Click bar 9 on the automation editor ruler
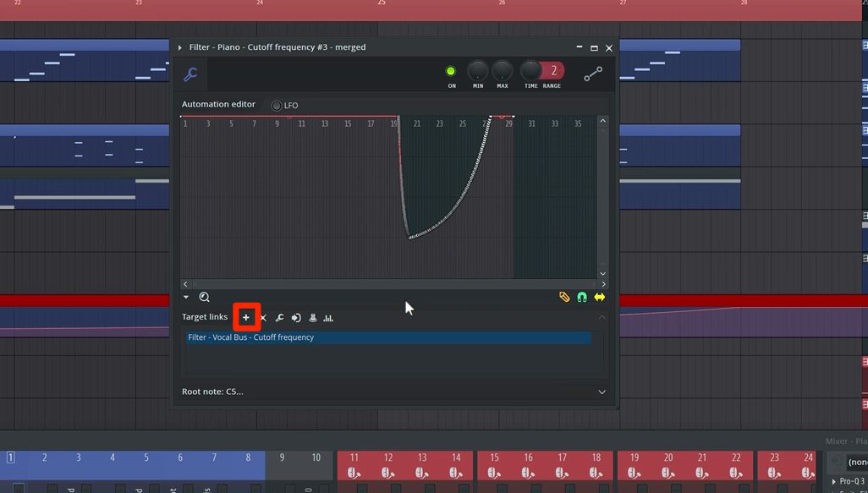Screen dimensions: 868x493 coord(277,124)
